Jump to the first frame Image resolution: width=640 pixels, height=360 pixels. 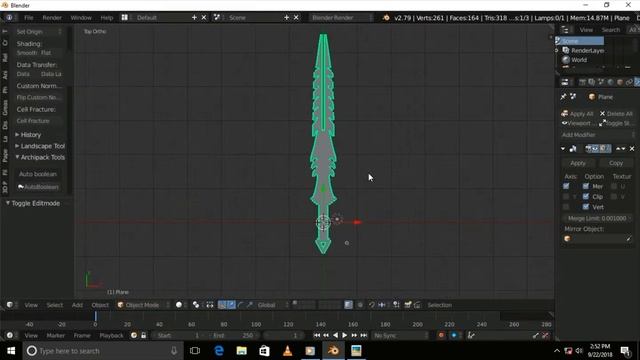(x=317, y=336)
